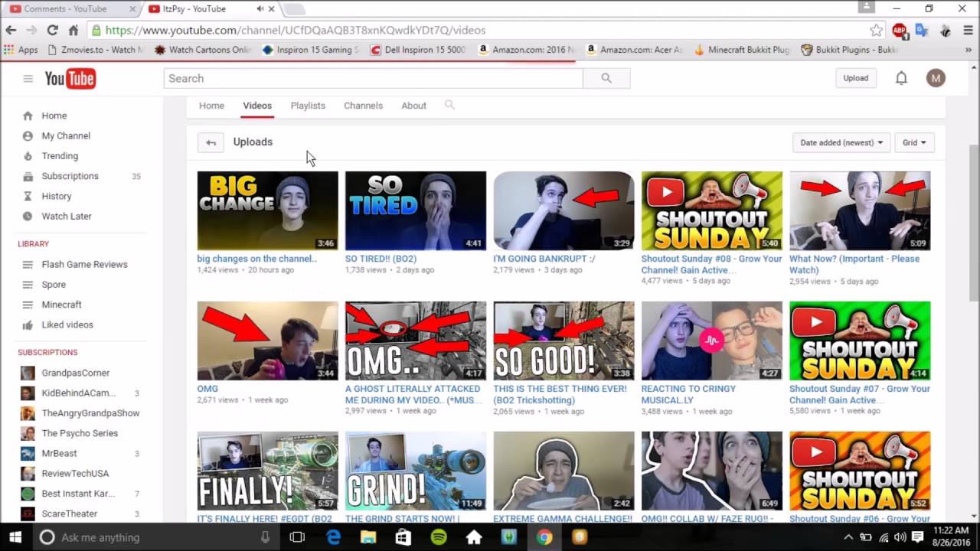Open the ReviewTechUSA subscription

[75, 474]
